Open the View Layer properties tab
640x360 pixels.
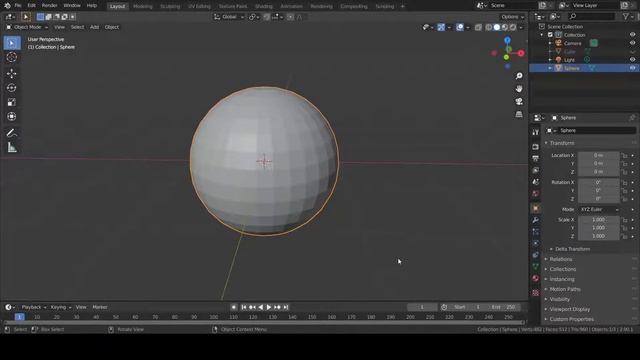coord(536,170)
